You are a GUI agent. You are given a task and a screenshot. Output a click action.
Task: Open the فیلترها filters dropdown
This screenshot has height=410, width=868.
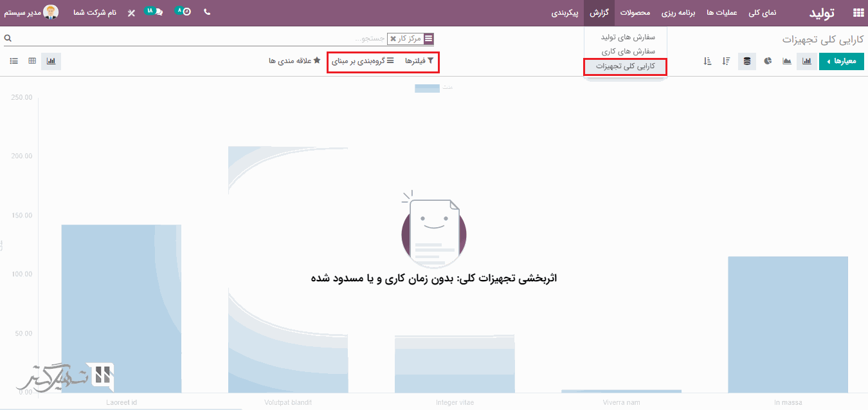419,61
